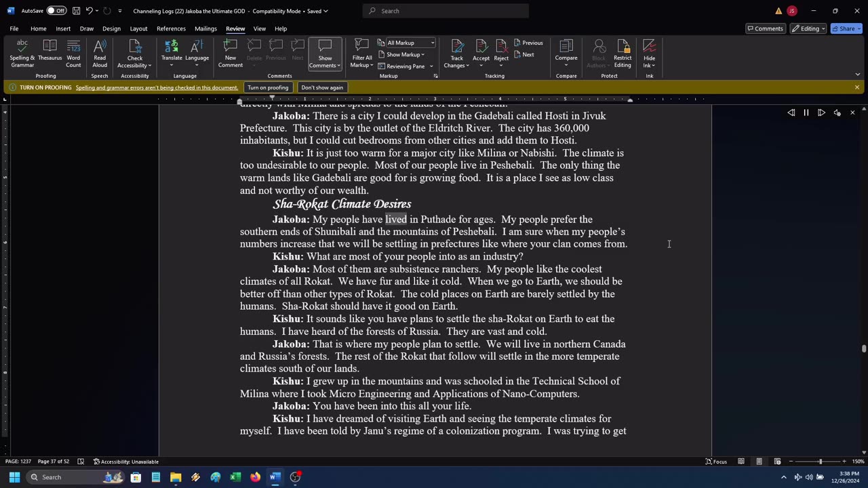Screen dimensions: 868x488
Task: Click the Track Changes icon
Action: pos(457,46)
